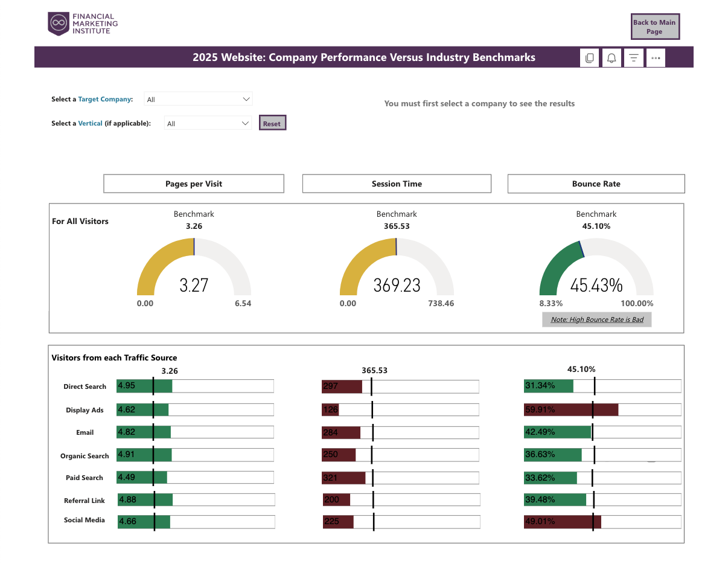Click the gauge benchmark value 365.53

pos(397,226)
